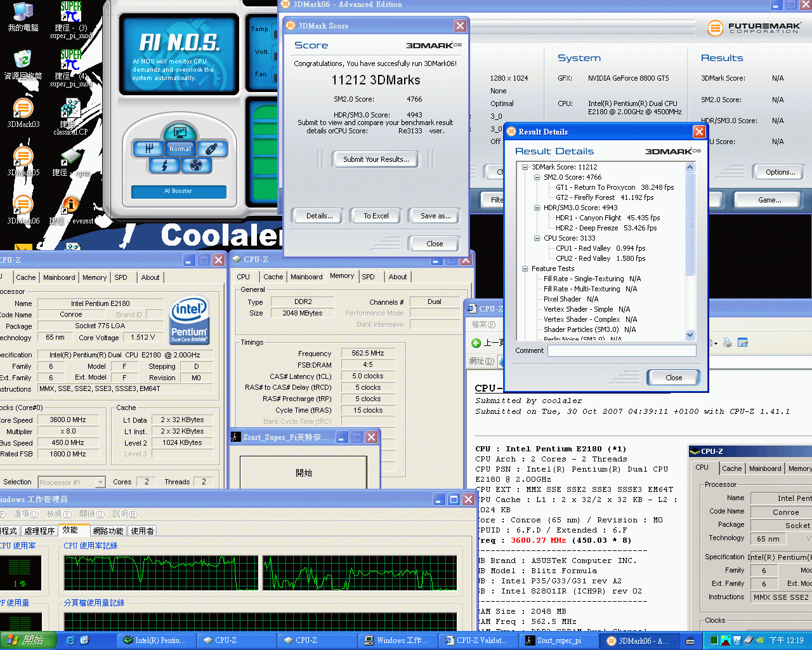This screenshot has height=650, width=812.
Task: Collapse the CPU Score: 3133 node
Action: tap(537, 238)
